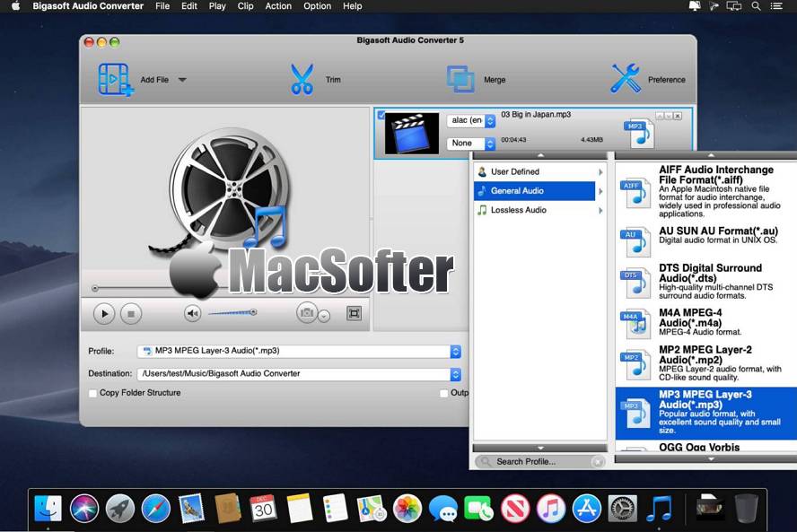Open the Clip menu

pyautogui.click(x=246, y=6)
